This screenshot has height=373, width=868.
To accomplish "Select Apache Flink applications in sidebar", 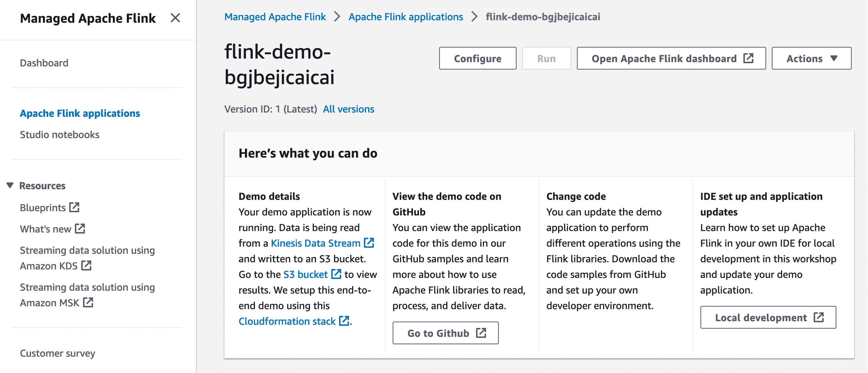I will pos(80,113).
